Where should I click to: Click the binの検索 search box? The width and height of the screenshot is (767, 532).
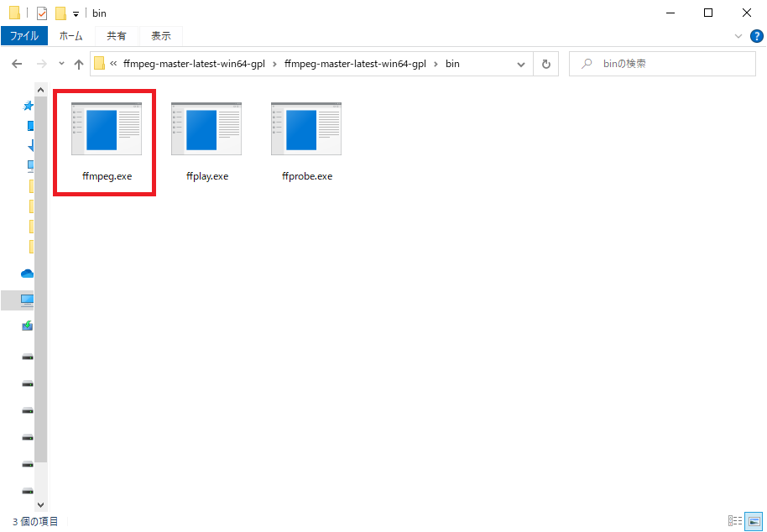[x=662, y=64]
